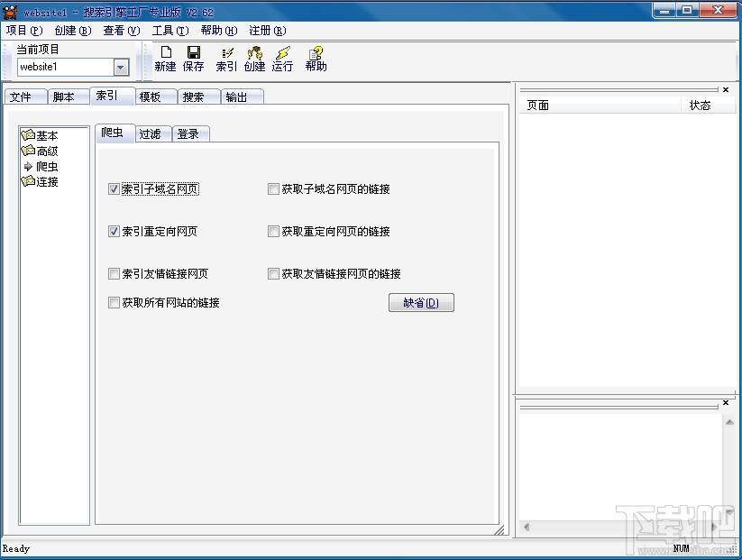Click the 状态 column header

click(708, 106)
